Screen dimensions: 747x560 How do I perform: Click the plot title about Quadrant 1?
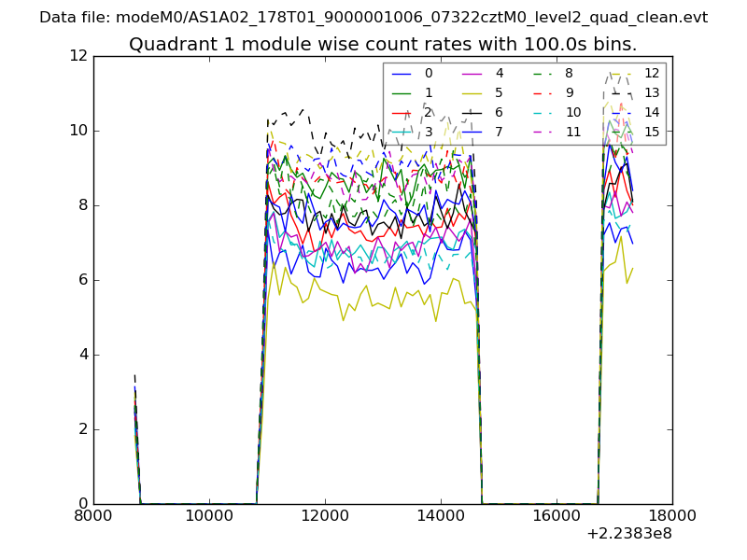[x=383, y=44]
